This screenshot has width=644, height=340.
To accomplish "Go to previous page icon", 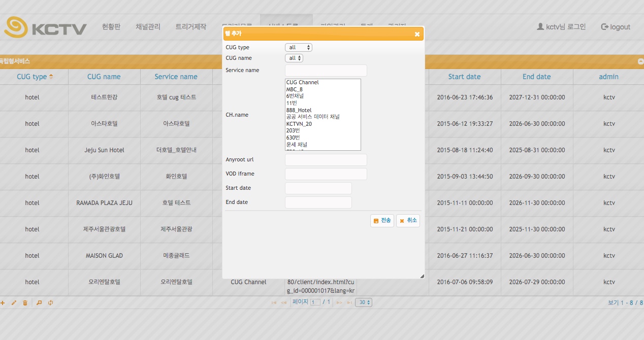I will [x=284, y=302].
